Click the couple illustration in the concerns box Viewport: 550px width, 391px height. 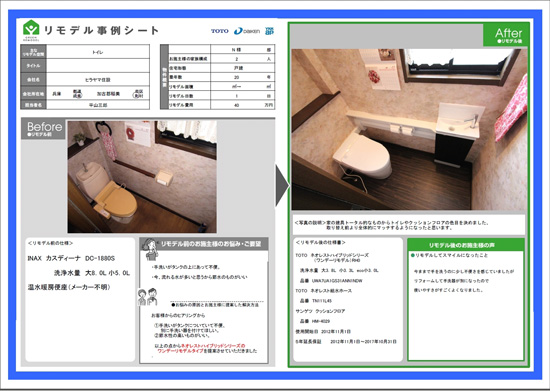(147, 297)
